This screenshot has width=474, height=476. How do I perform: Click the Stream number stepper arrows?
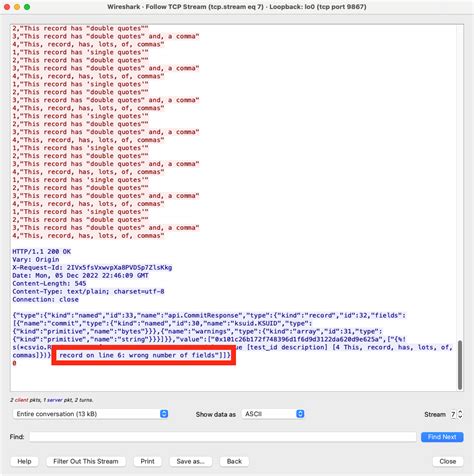(460, 414)
